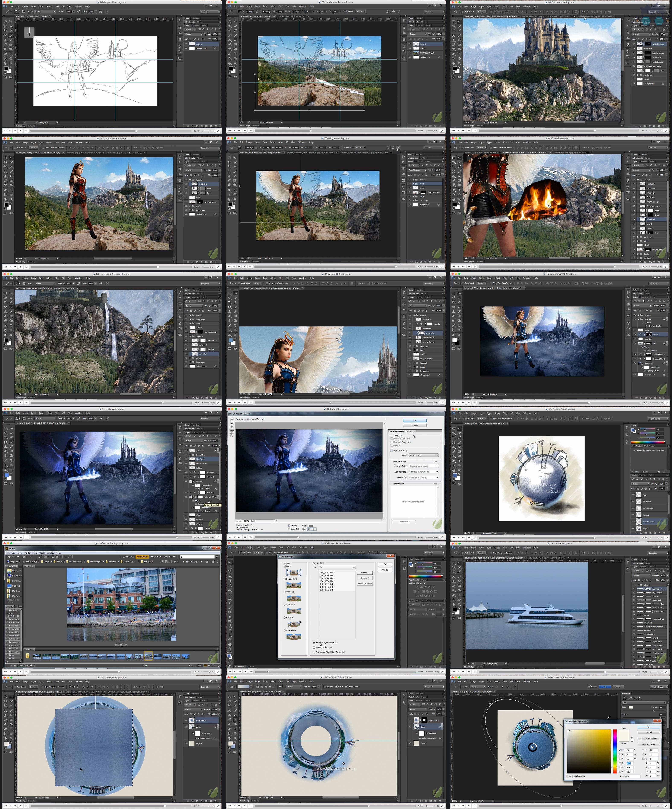This screenshot has width=672, height=809.
Task: Activate Clone Stamp tool in 15-Rough Assembly toolbar
Action: point(230,599)
